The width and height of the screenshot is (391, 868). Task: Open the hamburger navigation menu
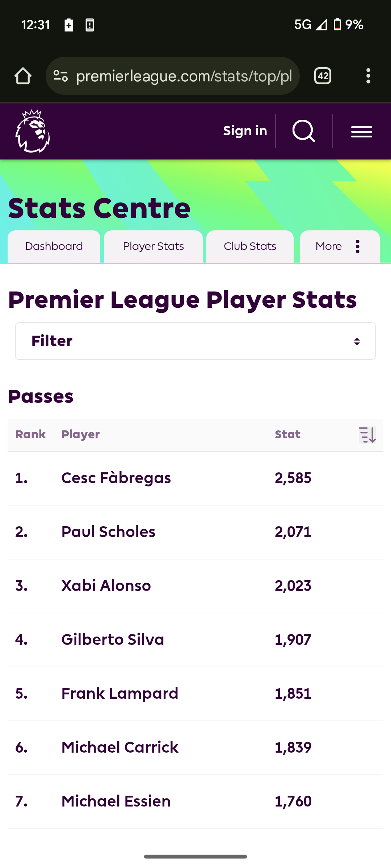[361, 132]
